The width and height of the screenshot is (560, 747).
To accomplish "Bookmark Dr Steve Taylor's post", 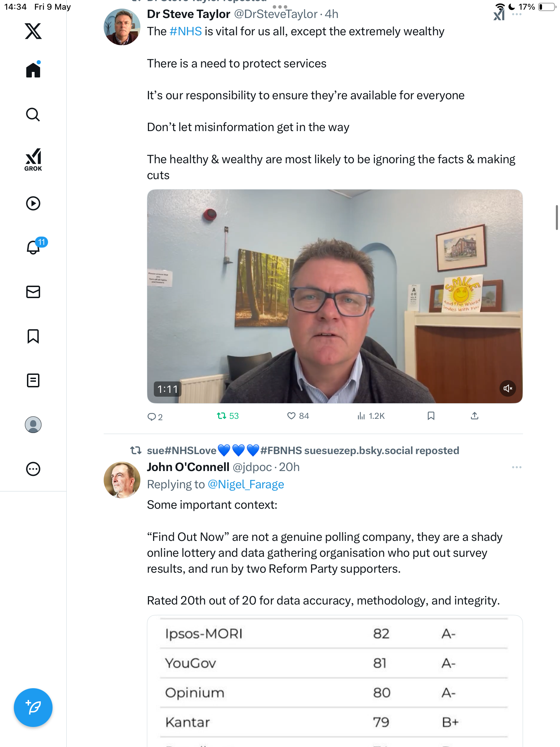I will tap(431, 416).
